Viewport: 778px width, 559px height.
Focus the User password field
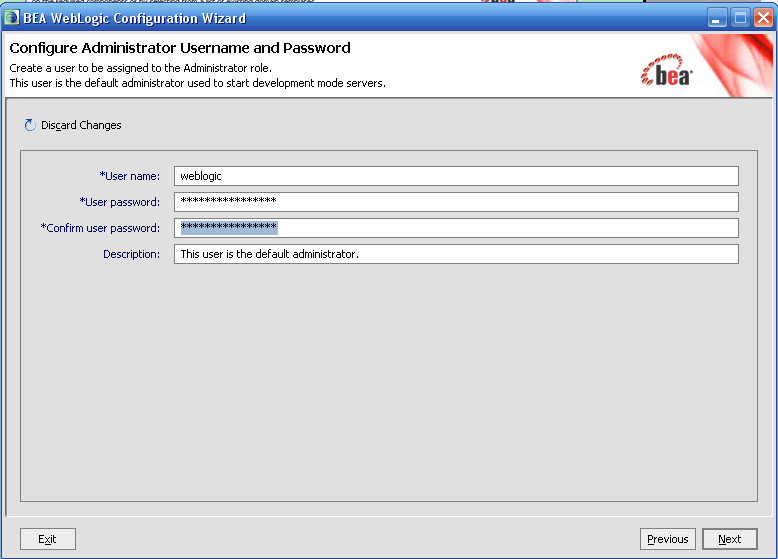pos(456,202)
